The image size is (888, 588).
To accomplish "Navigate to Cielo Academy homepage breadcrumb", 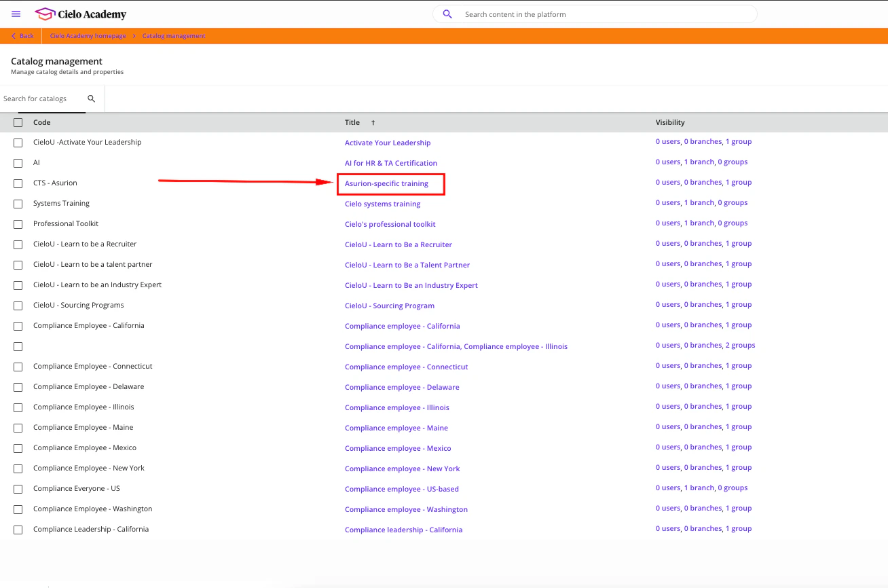I will coord(88,35).
